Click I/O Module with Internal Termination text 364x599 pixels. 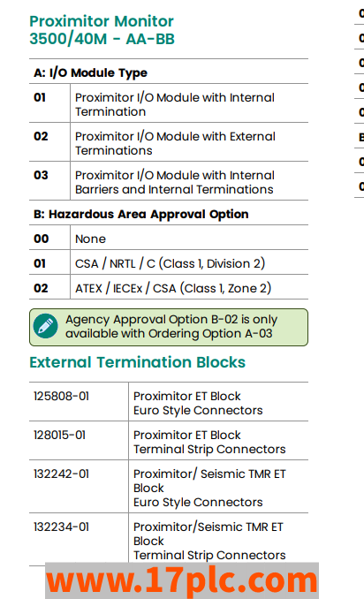(175, 104)
